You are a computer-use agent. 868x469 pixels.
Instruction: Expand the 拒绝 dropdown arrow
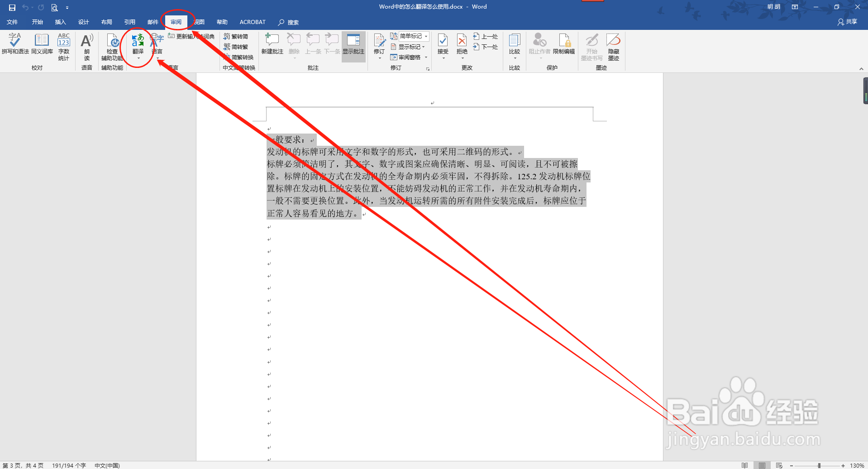tap(462, 58)
